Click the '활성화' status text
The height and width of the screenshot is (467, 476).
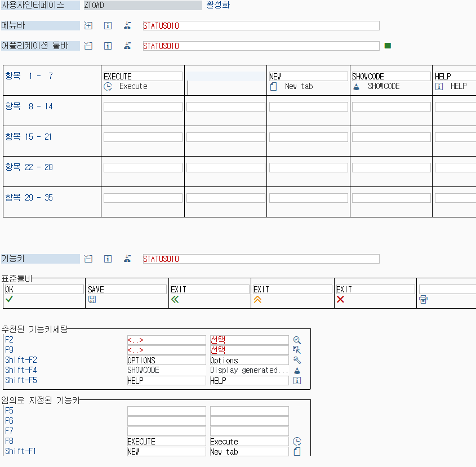(218, 5)
